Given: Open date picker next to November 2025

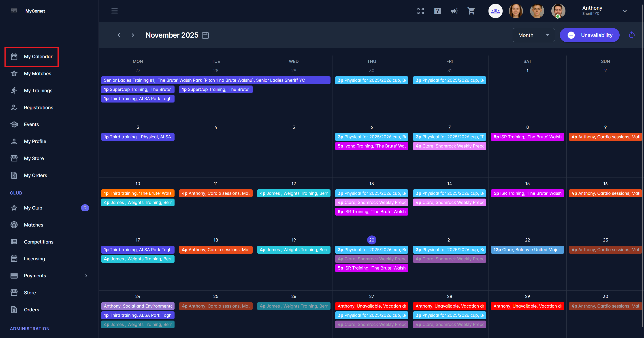Looking at the screenshot, I should point(205,35).
